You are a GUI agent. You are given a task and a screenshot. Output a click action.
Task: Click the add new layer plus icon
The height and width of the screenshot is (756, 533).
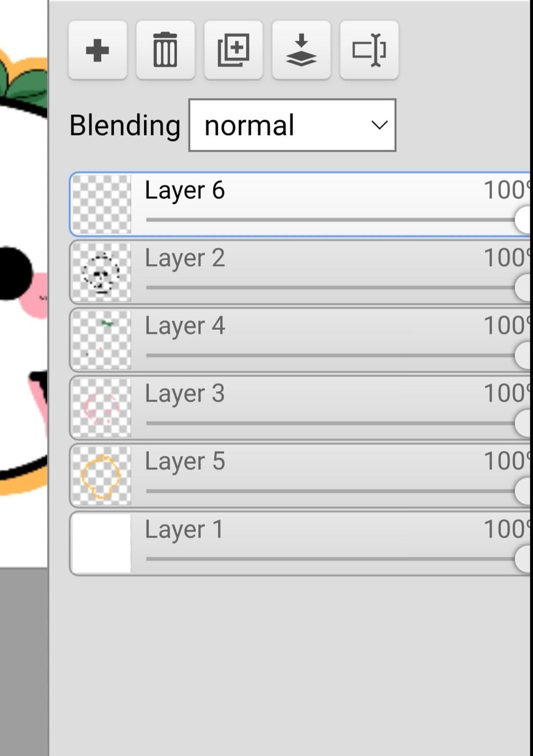pos(97,50)
